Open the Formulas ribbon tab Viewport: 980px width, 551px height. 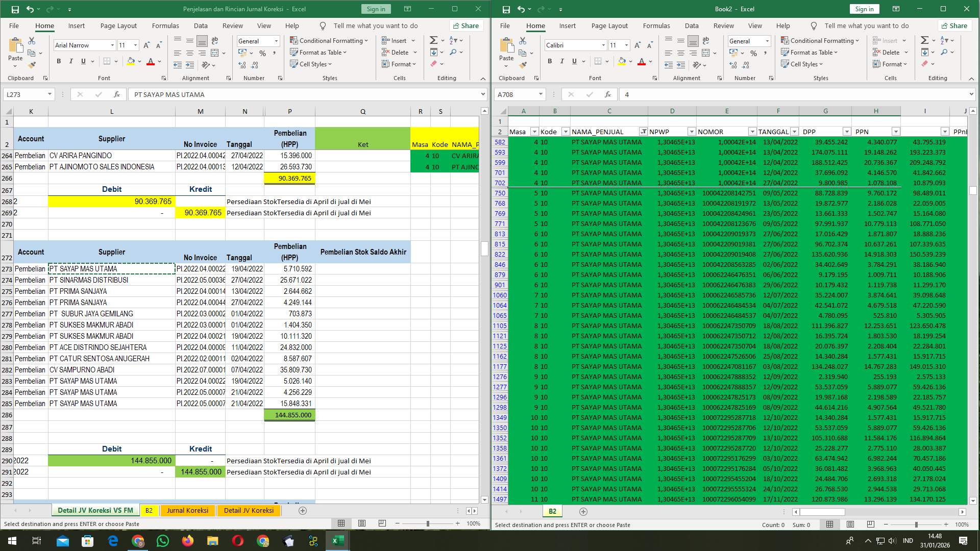coord(165,26)
